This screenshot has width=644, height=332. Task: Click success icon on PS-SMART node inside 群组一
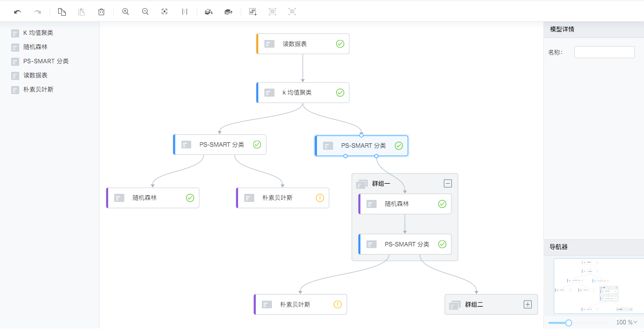pyautogui.click(x=442, y=244)
